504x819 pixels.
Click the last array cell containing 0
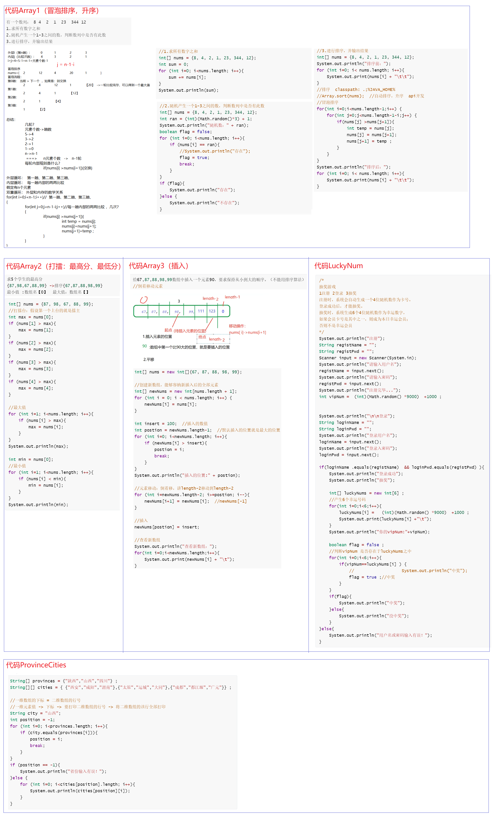coord(223,311)
